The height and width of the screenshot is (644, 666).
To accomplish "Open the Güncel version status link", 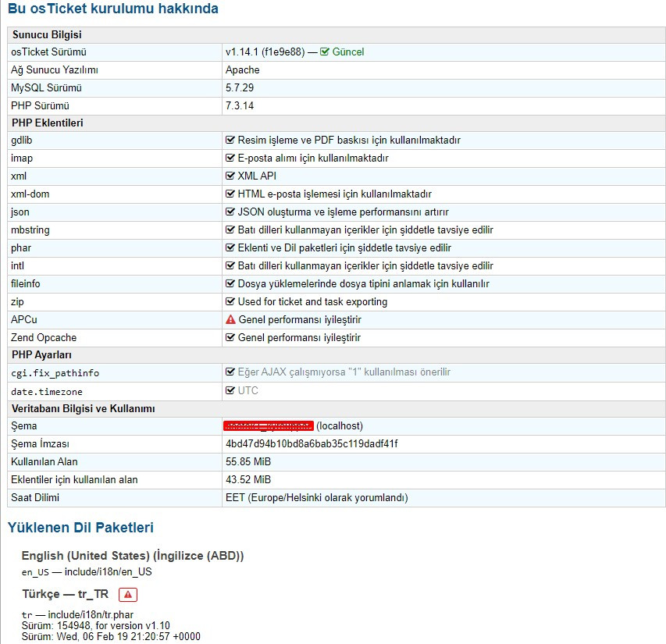I will tap(348, 52).
